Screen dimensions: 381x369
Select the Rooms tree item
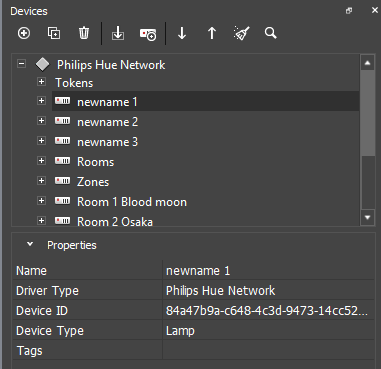click(x=96, y=162)
